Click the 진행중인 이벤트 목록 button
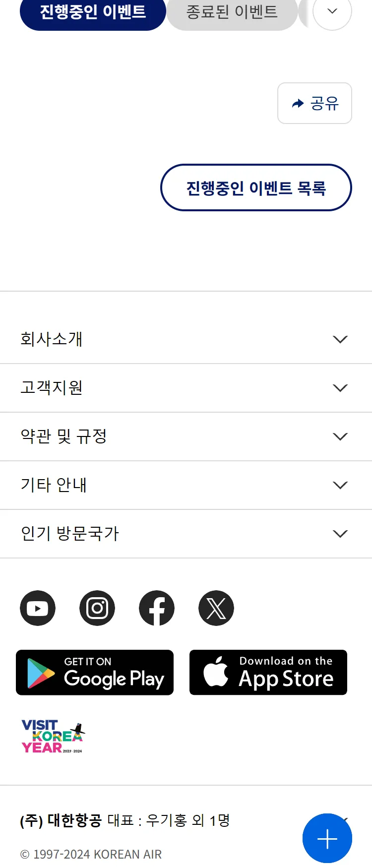This screenshot has height=868, width=372. [256, 187]
